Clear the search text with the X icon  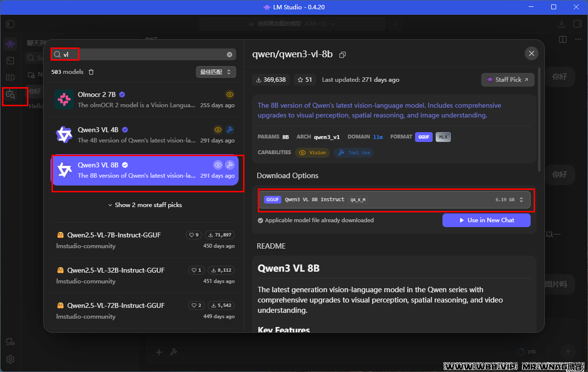(229, 55)
